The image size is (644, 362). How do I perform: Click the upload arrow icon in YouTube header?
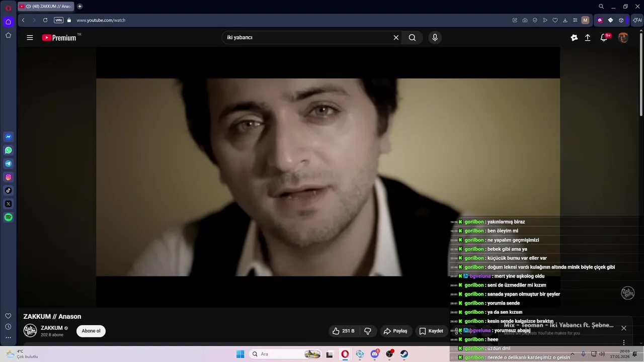coord(588,38)
